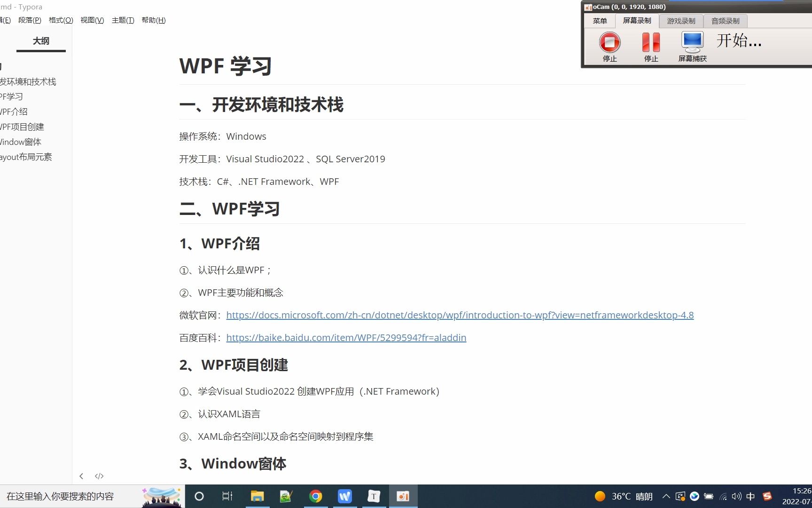Switch input method via the 中 indicator
The width and height of the screenshot is (812, 508).
pyautogui.click(x=750, y=496)
